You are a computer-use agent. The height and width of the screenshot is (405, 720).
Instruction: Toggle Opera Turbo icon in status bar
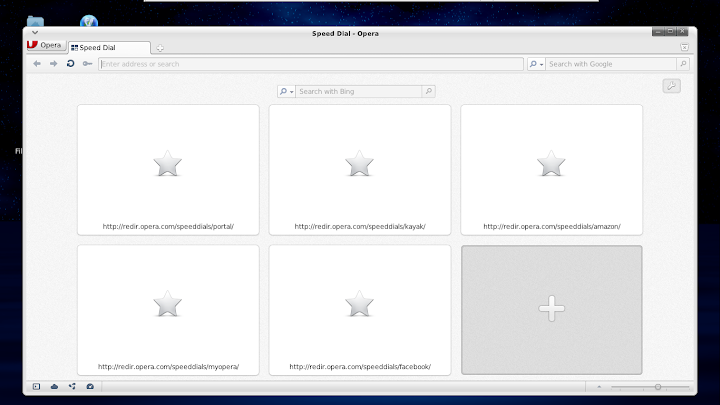90,387
